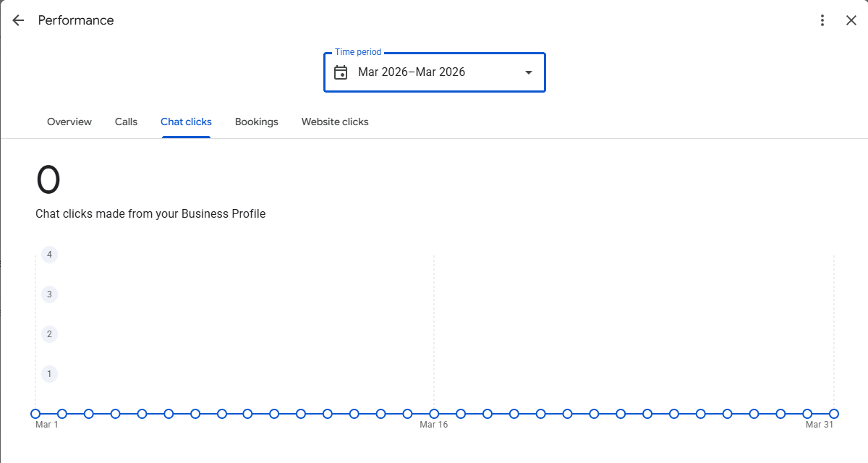Click the large 0 total count
The width and height of the screenshot is (868, 463).
pyautogui.click(x=48, y=180)
